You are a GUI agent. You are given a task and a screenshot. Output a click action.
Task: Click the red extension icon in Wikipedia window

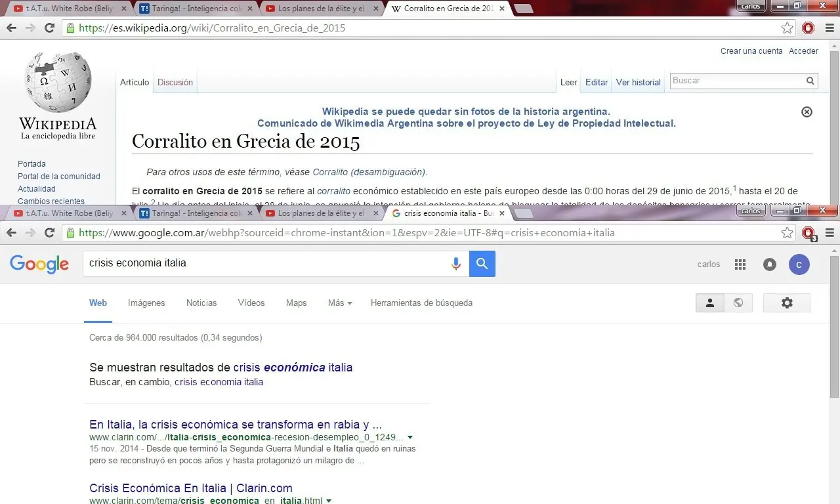(808, 28)
